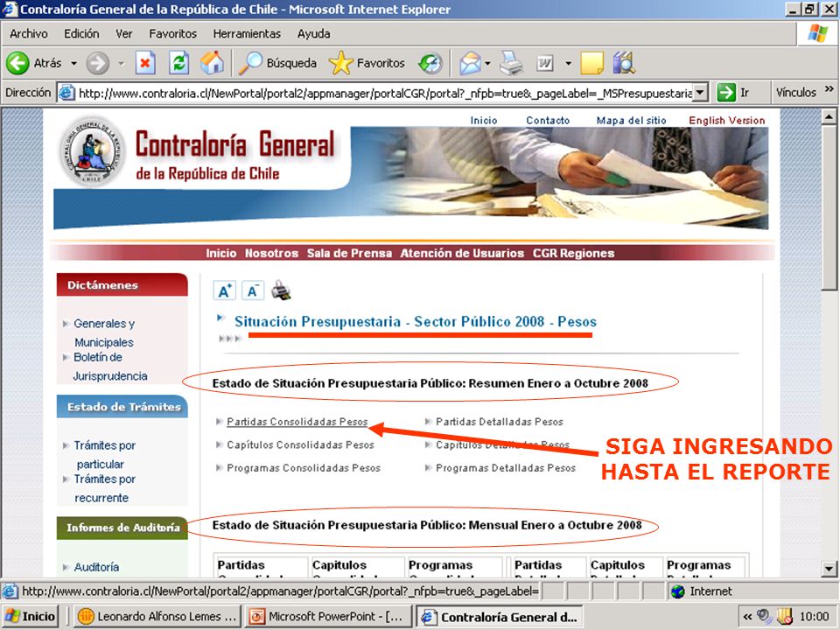The height and width of the screenshot is (630, 840).
Task: Select Sala de Prensa navigation item
Action: (x=349, y=253)
